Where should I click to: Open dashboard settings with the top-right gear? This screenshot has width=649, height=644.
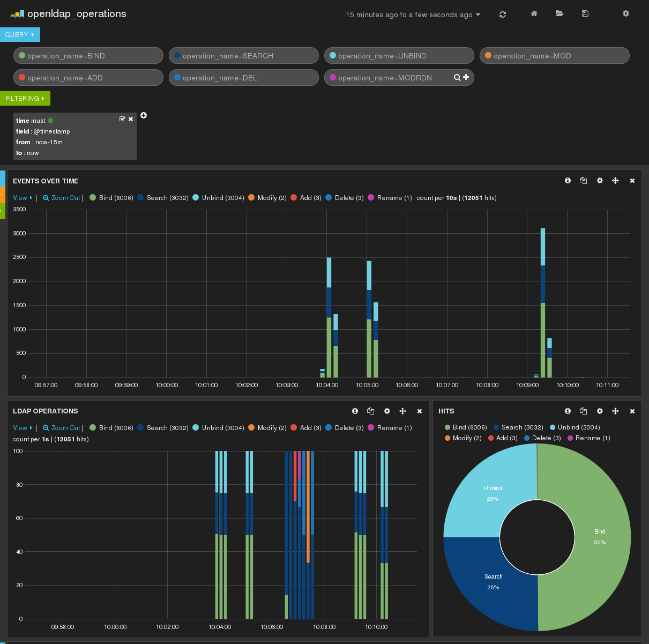[x=626, y=13]
